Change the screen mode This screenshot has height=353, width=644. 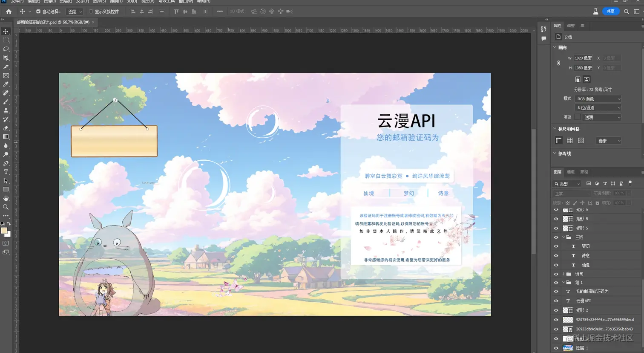click(6, 252)
